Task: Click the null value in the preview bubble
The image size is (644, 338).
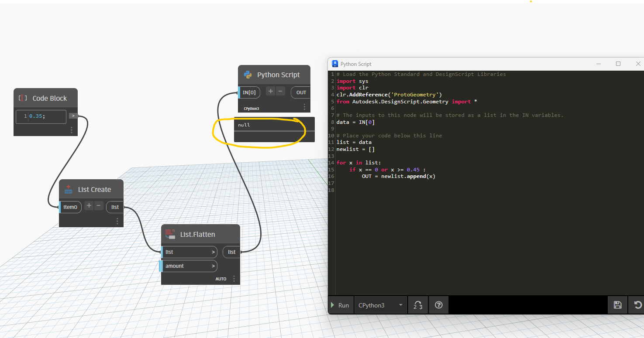Action: coord(244,125)
